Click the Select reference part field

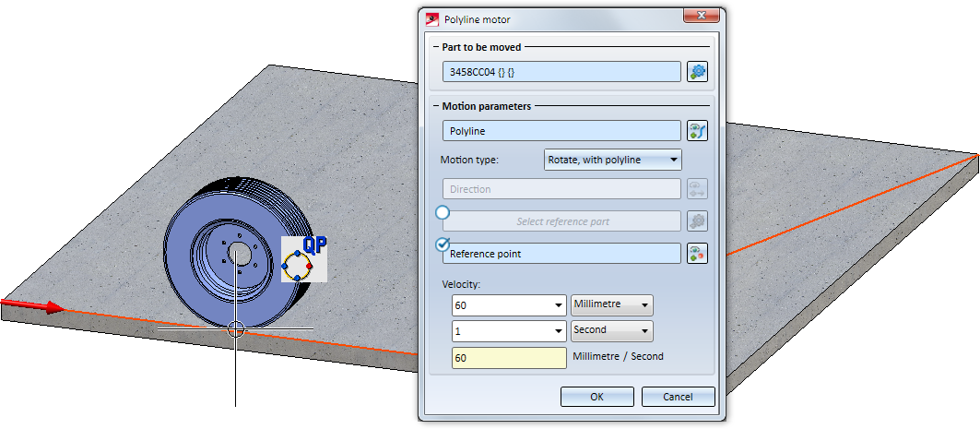tap(561, 220)
